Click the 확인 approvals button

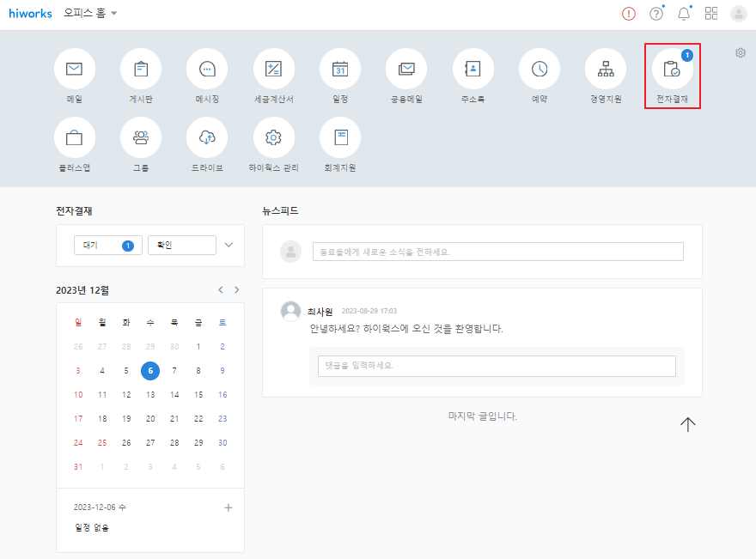point(182,246)
